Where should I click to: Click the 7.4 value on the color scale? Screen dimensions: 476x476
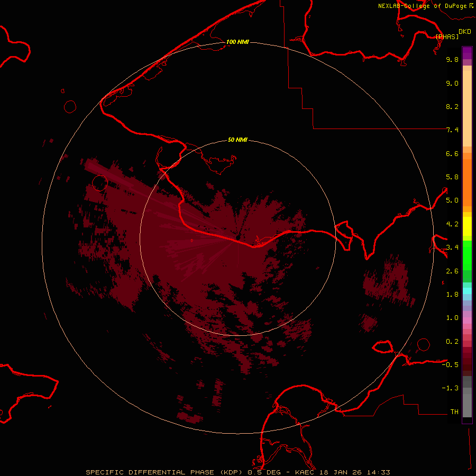tap(452, 130)
